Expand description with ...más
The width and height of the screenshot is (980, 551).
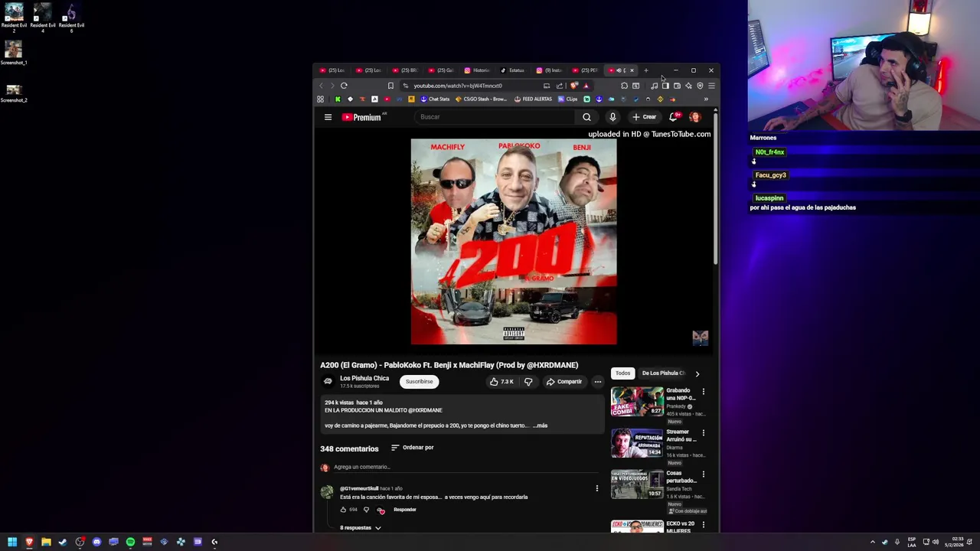pos(540,425)
